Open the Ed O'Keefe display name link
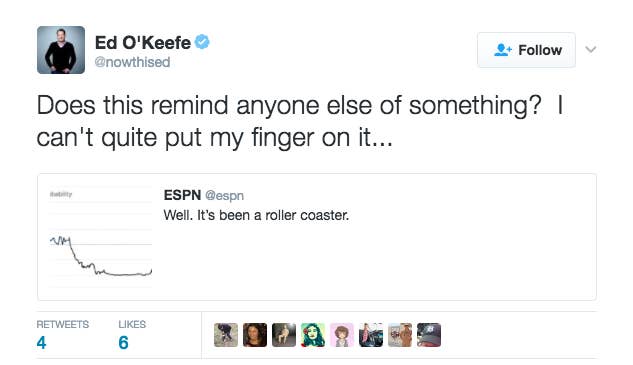Image resolution: width=633 pixels, height=365 pixels. point(143,42)
